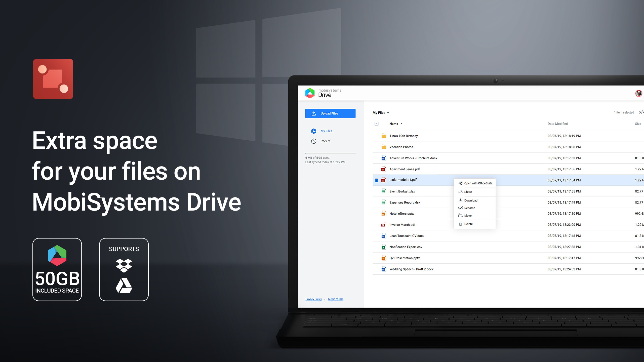Click the Vacation Photos folder icon

click(384, 147)
